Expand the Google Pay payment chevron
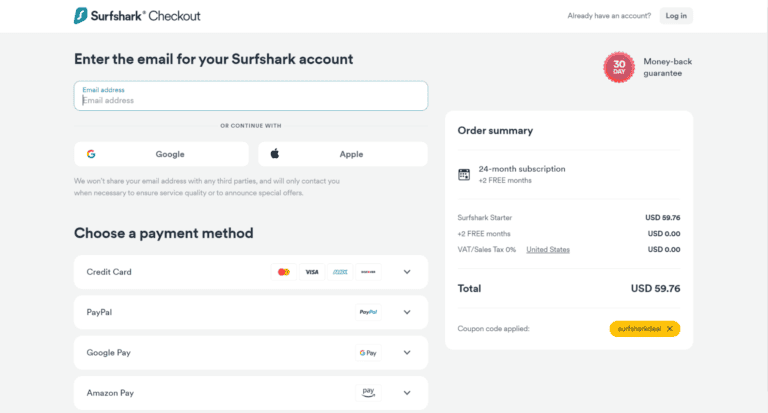Image resolution: width=768 pixels, height=413 pixels. [x=407, y=353]
